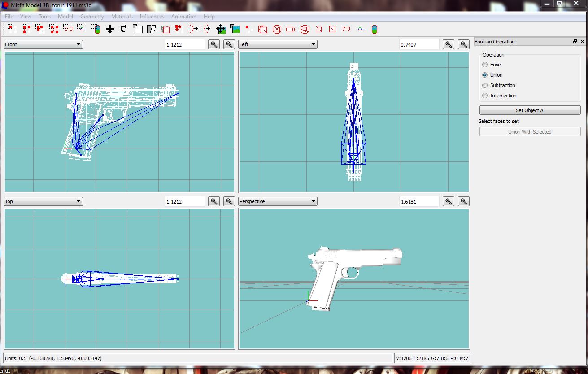Select the Rotate tool curved arrow
The image size is (588, 374).
[124, 30]
